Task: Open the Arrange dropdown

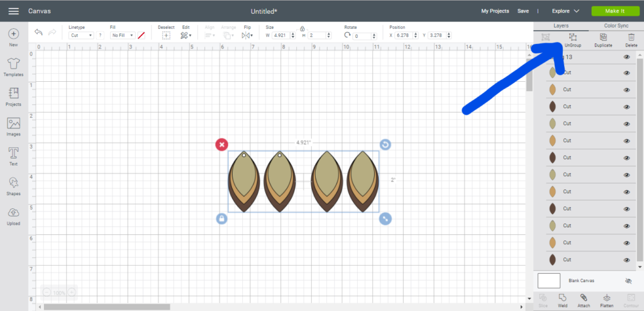Action: coord(228,36)
